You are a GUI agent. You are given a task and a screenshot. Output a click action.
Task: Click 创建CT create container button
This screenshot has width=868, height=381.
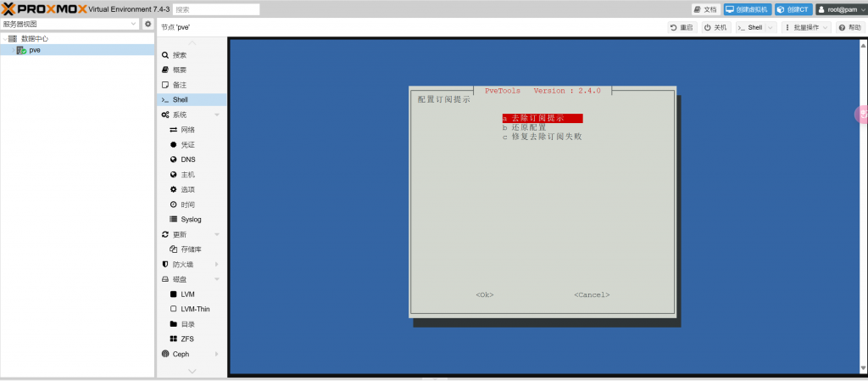[x=793, y=9]
